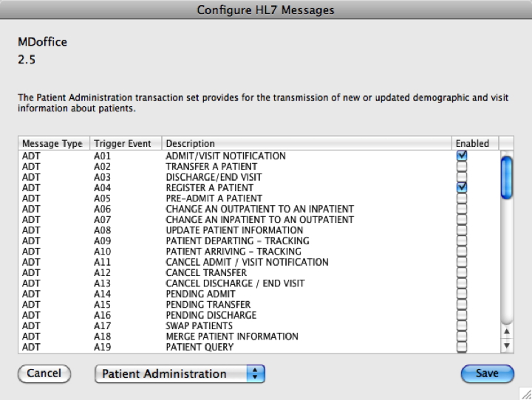Sort by the Trigger Event column header
The height and width of the screenshot is (400, 532).
pyautogui.click(x=122, y=143)
